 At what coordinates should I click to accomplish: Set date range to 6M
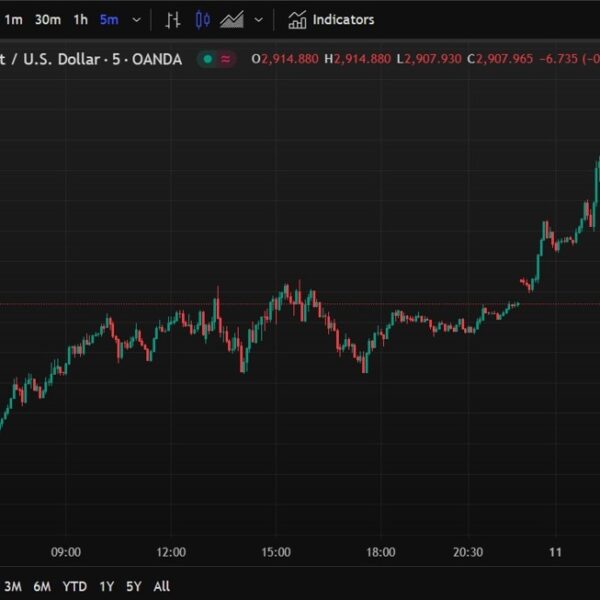(42, 586)
